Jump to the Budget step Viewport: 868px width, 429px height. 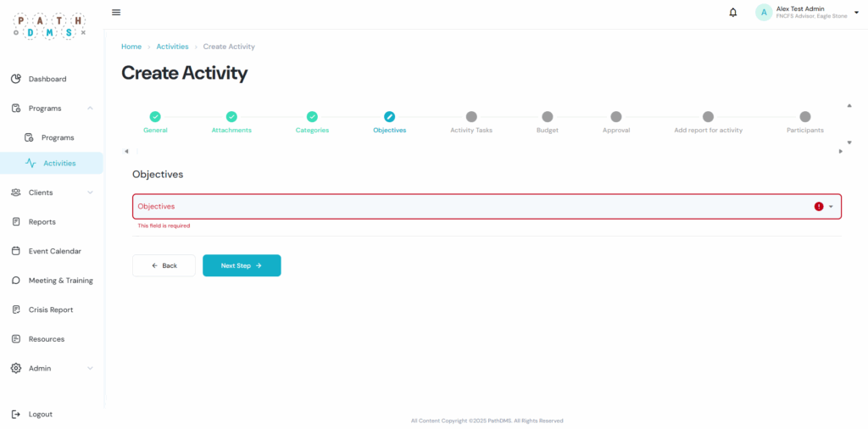point(548,117)
